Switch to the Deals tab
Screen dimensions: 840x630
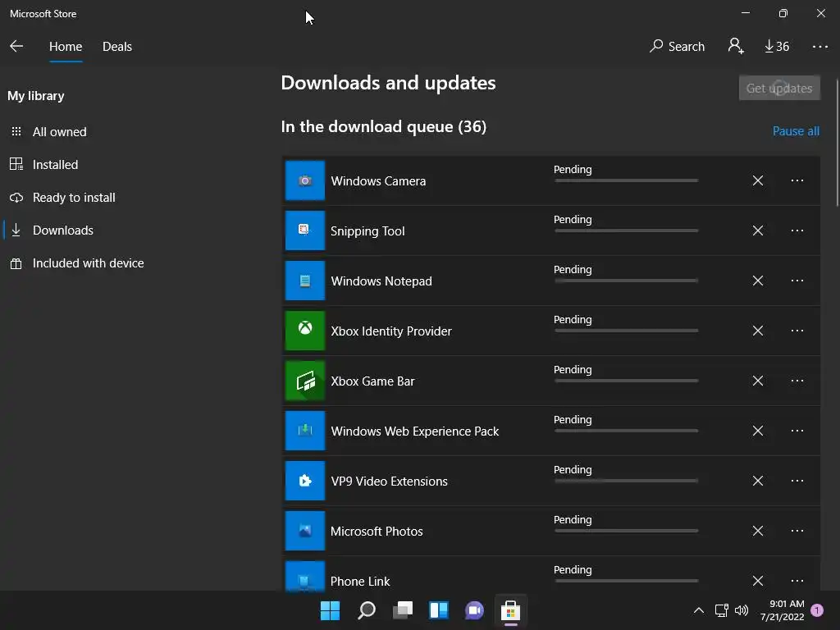[117, 47]
